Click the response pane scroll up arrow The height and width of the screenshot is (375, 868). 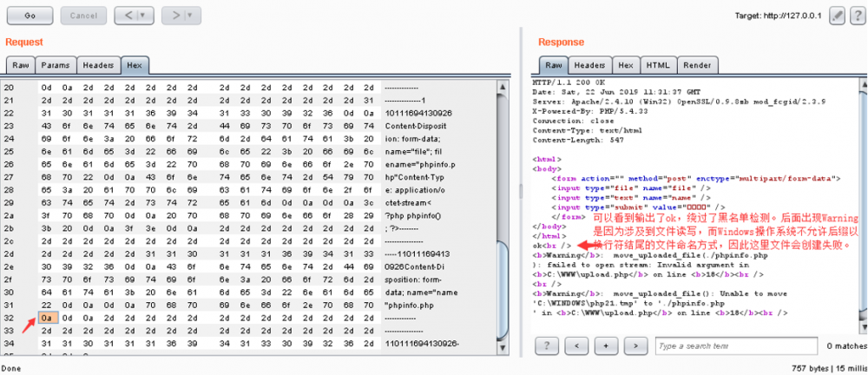tap(865, 83)
